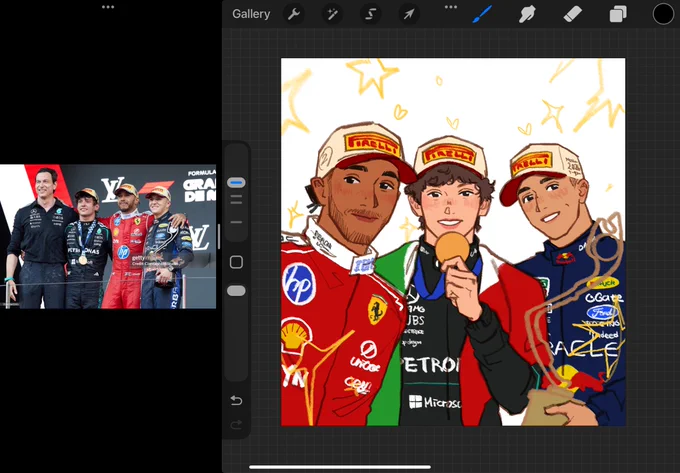Open the Layers panel
This screenshot has height=473, width=680.
tap(618, 14)
